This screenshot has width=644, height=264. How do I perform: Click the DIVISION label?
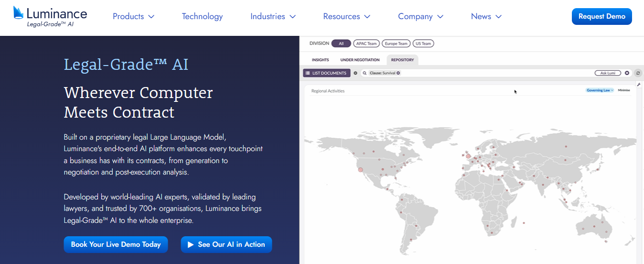(x=319, y=44)
